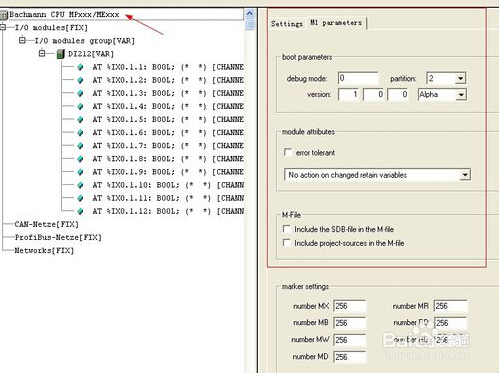Select the Networks[FIX] tree item

click(x=44, y=250)
